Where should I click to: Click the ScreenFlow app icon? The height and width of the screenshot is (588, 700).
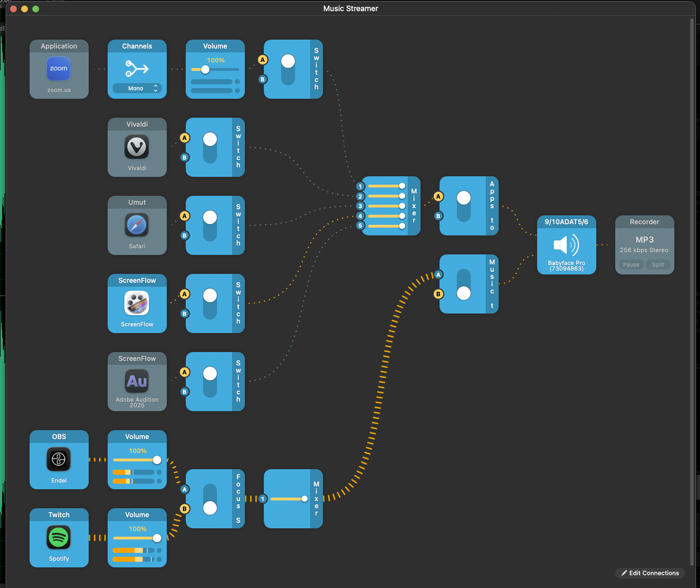137,303
